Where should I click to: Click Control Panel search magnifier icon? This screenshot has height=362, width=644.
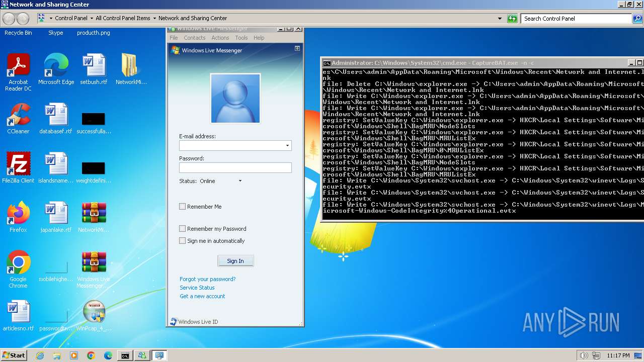point(637,19)
